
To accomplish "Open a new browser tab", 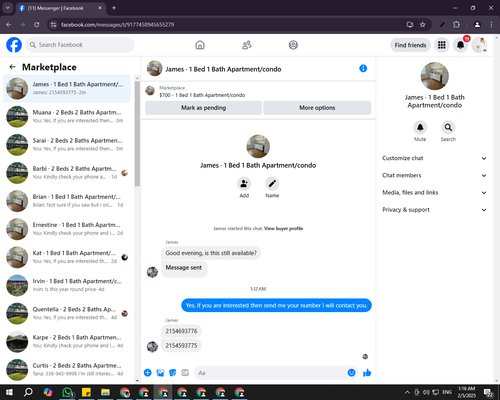I will [x=114, y=8].
